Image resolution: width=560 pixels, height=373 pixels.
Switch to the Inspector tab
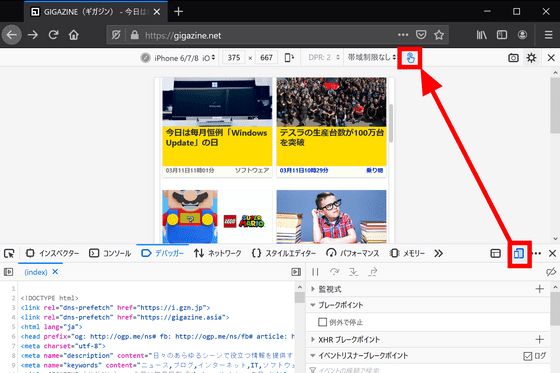pyautogui.click(x=52, y=253)
